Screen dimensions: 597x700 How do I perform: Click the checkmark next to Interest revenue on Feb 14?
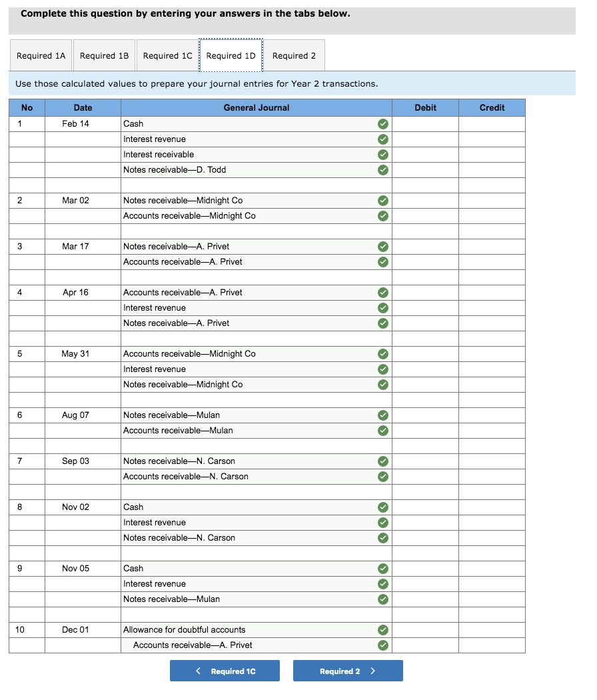tap(383, 139)
